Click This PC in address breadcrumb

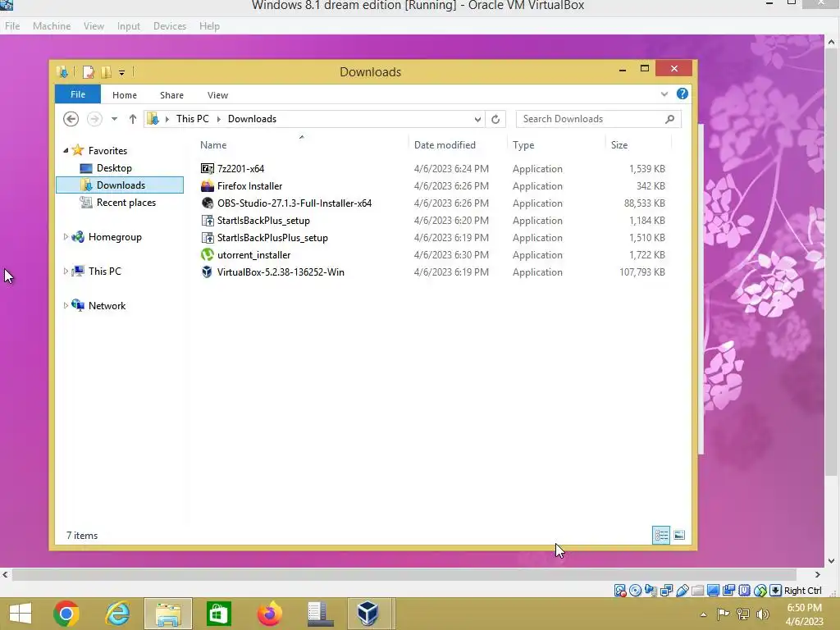[192, 119]
